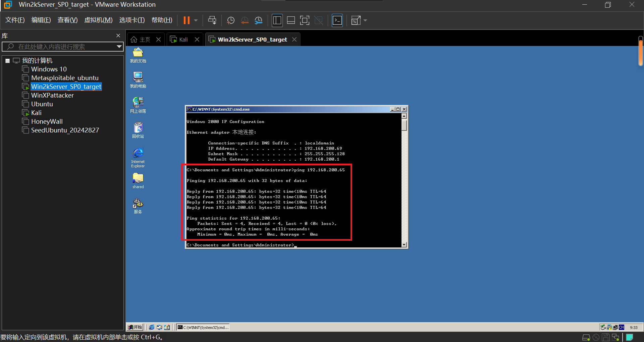The image size is (644, 342).
Task: Click the shared folder desktop icon
Action: 138,181
